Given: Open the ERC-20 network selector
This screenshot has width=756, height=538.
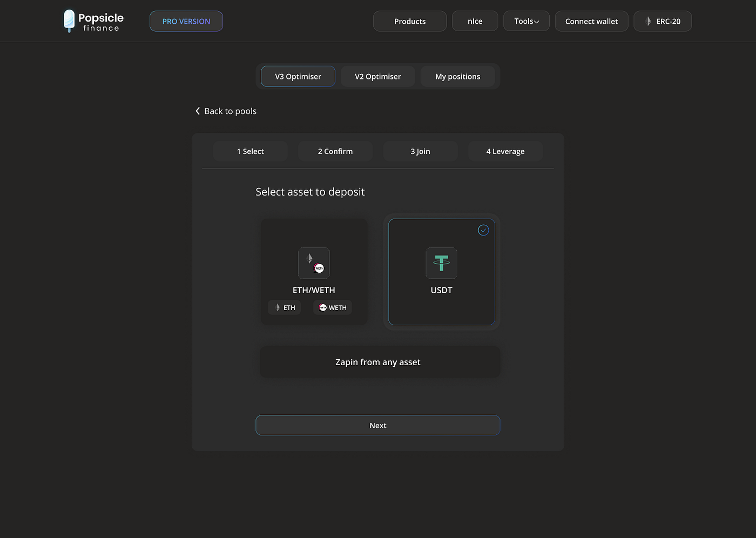Looking at the screenshot, I should coord(663,21).
